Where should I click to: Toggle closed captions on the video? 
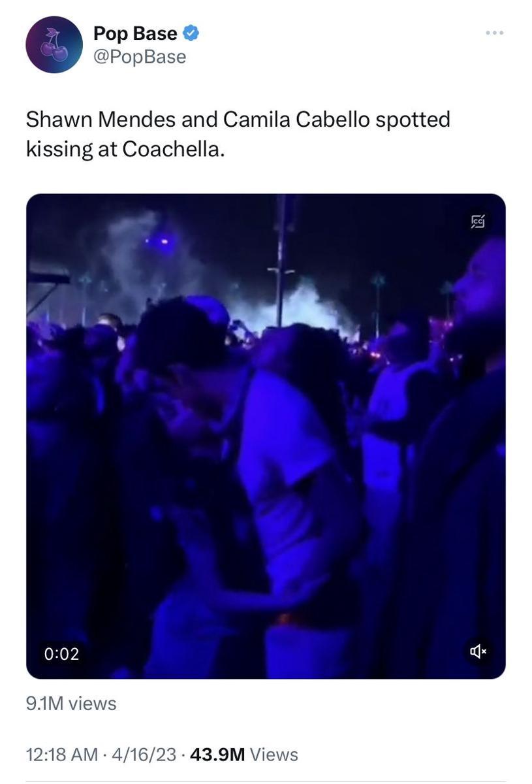(478, 221)
